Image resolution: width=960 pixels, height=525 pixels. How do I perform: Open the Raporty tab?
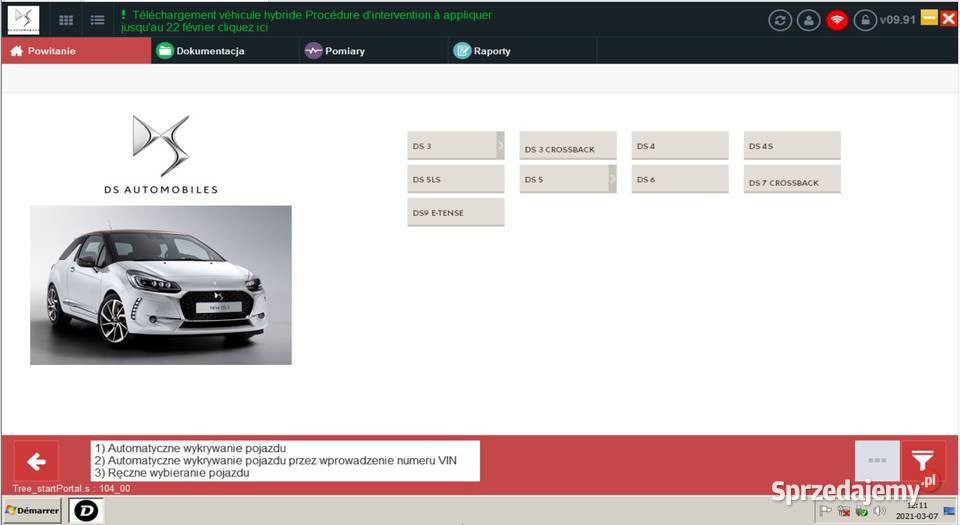click(523, 51)
